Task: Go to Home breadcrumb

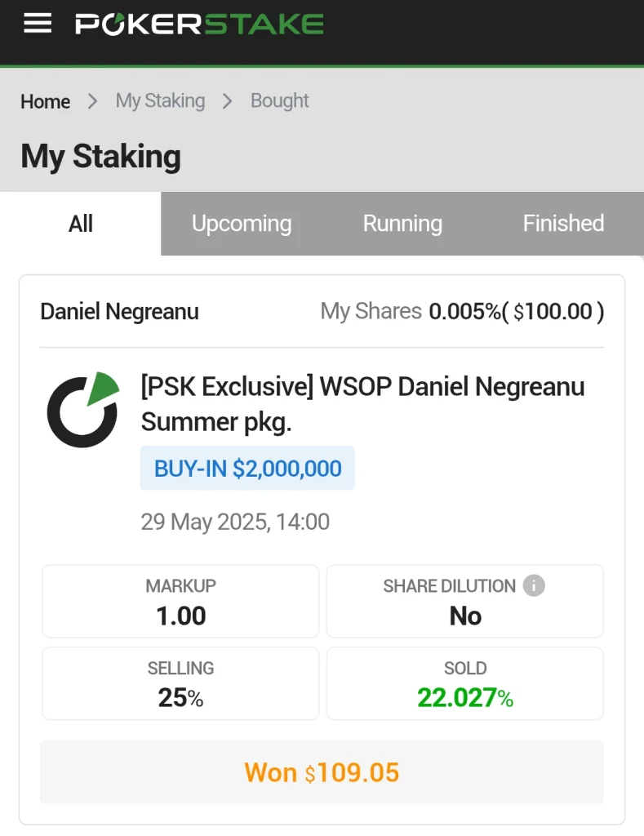Action: (x=45, y=101)
